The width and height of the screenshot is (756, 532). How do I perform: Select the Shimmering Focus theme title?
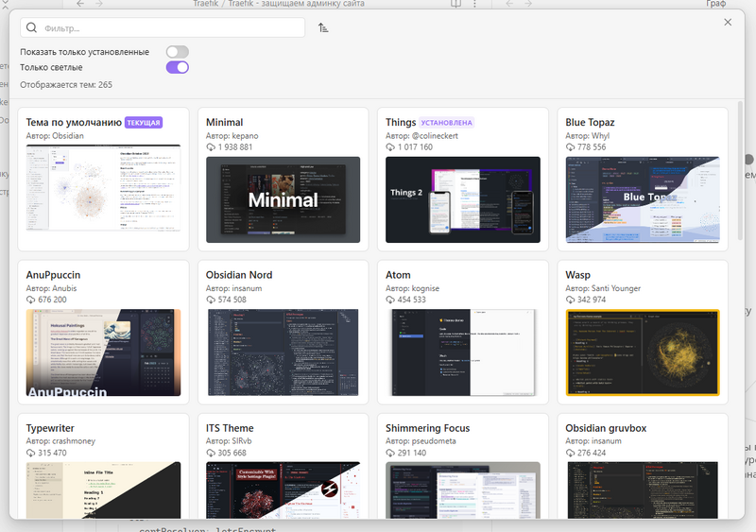tap(428, 428)
